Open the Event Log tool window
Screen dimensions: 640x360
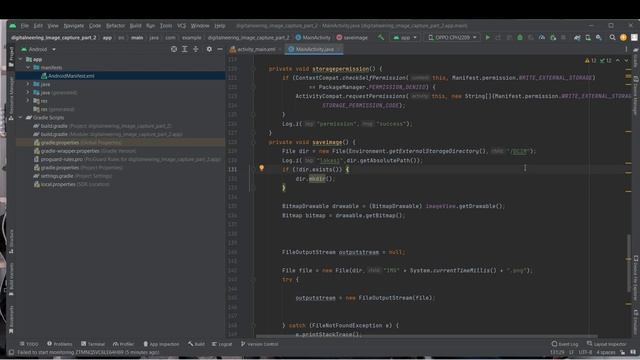(565, 344)
